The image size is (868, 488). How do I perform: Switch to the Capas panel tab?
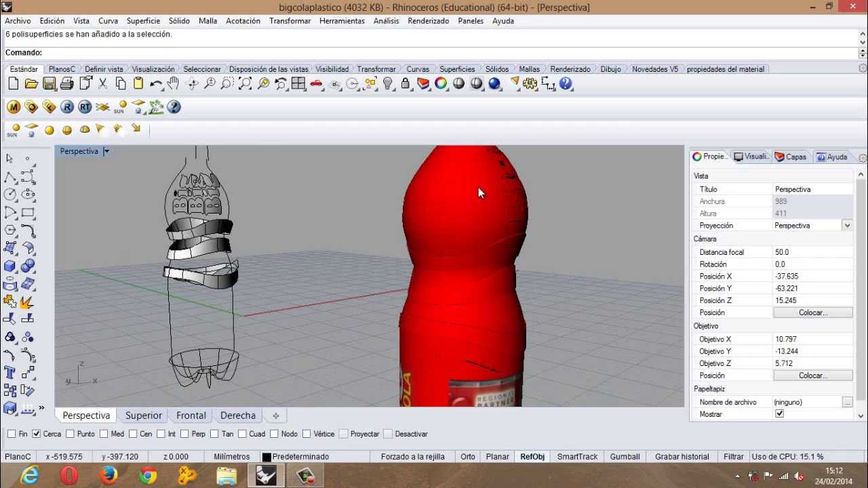point(791,157)
